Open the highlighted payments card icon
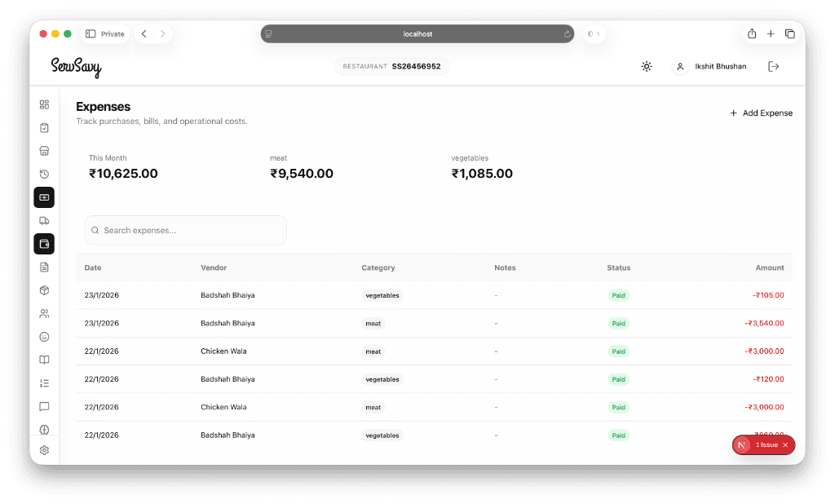835x504 pixels. click(44, 197)
